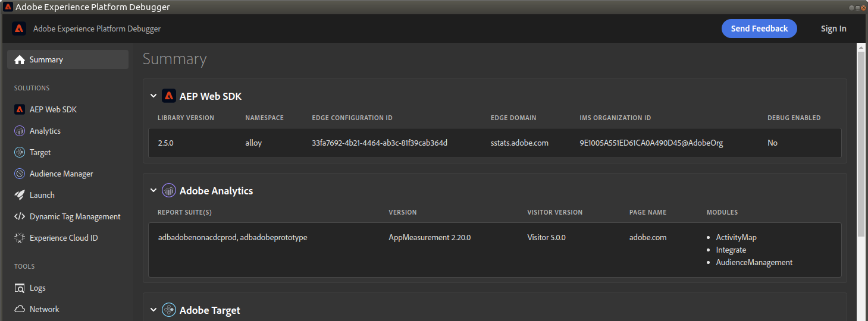The height and width of the screenshot is (321, 868).
Task: Click the Edge Configuration ID column header
Action: (x=352, y=118)
